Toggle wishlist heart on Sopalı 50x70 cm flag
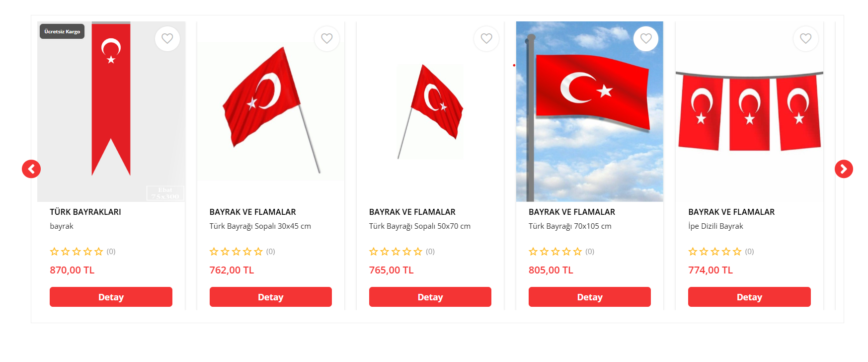The image size is (868, 362). click(x=486, y=39)
